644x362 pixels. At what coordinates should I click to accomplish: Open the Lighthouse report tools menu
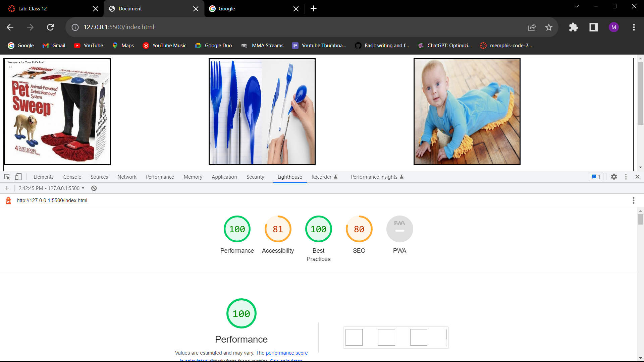click(633, 200)
